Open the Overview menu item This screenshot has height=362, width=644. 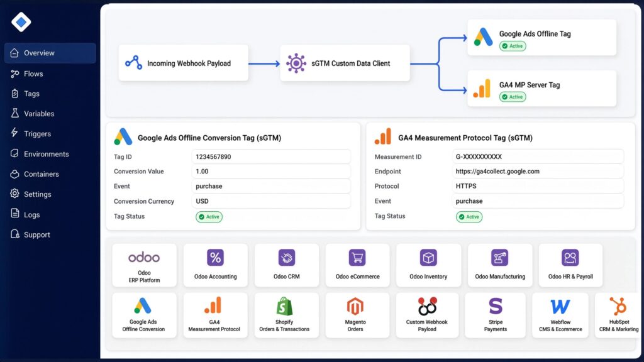[50, 53]
